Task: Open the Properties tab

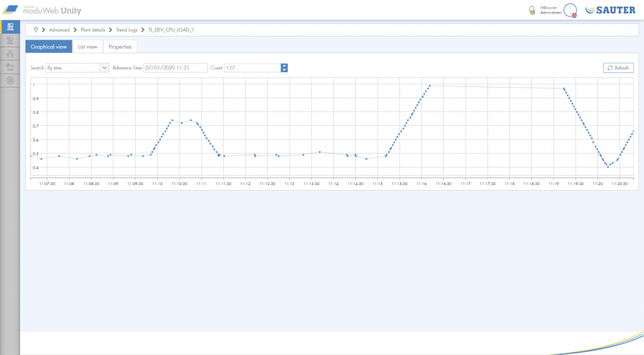Action: [119, 47]
